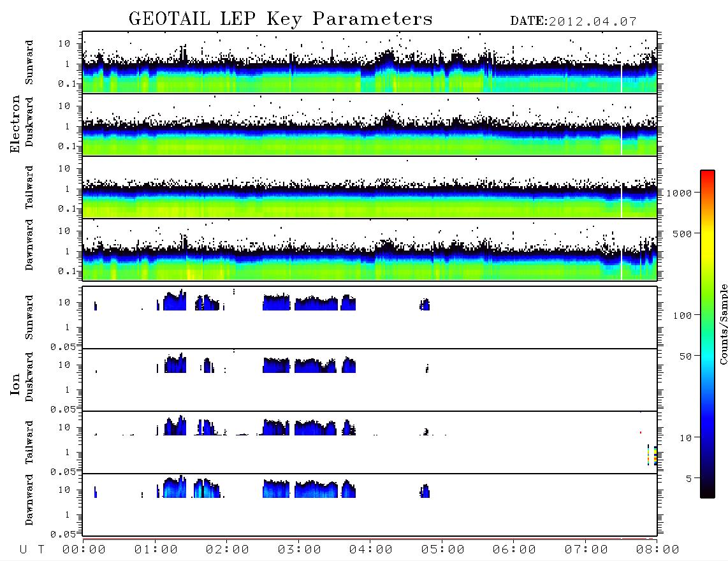The height and width of the screenshot is (561, 728).
Task: Select the Ion group axis label
Action: point(15,384)
